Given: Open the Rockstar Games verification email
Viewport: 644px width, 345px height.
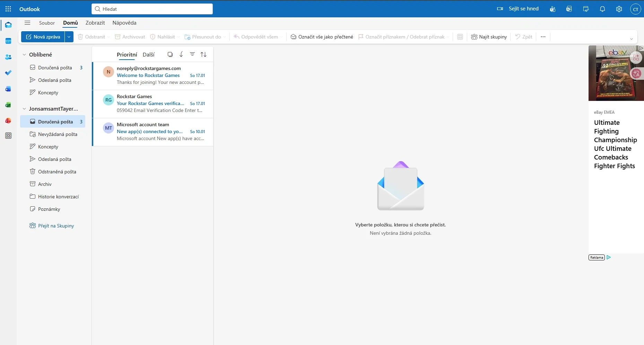Looking at the screenshot, I should (x=153, y=103).
